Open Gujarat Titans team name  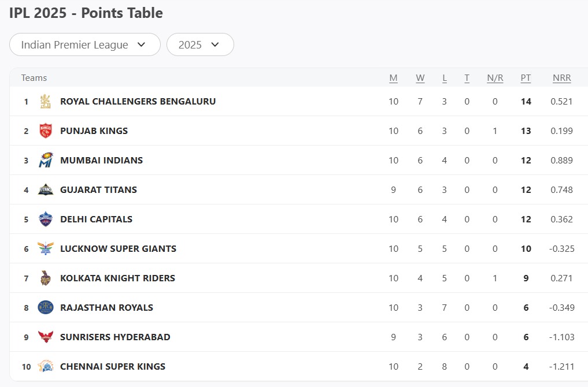(x=99, y=189)
